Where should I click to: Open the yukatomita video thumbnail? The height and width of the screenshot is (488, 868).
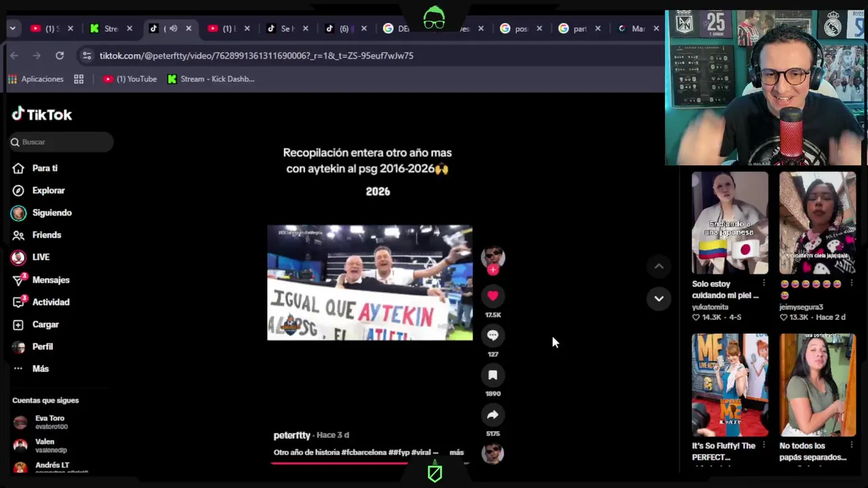coord(730,223)
